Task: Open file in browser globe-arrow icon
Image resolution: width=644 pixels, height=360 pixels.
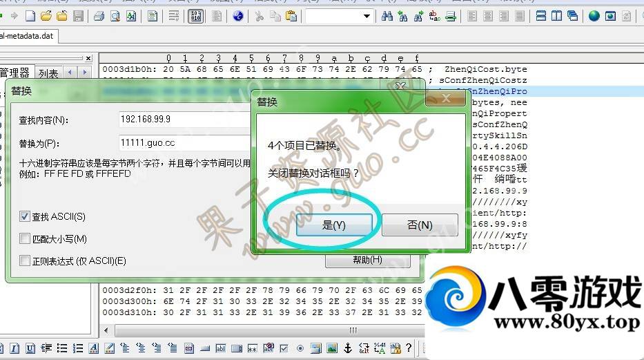Action: [238, 16]
